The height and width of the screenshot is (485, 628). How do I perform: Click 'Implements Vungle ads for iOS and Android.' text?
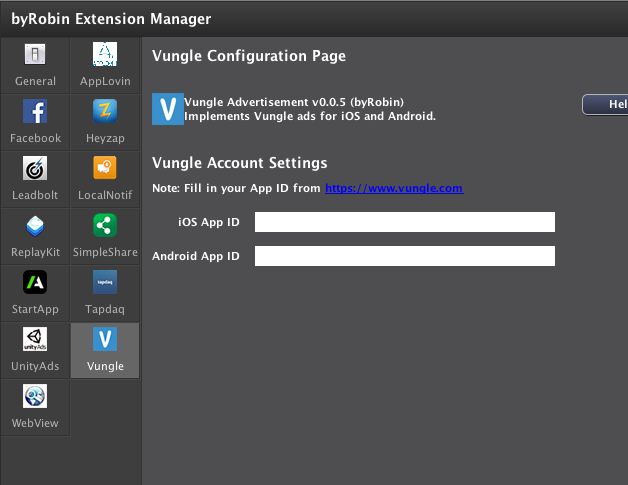click(x=310, y=116)
